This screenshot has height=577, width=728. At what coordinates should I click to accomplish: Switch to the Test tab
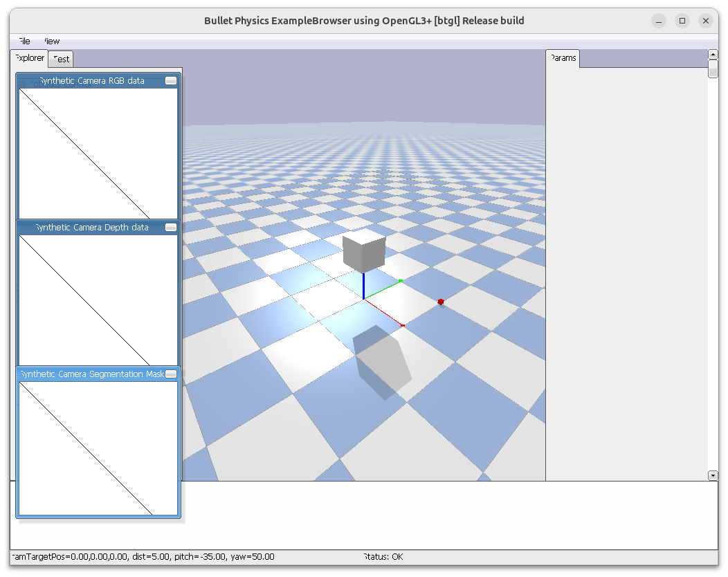(x=61, y=59)
